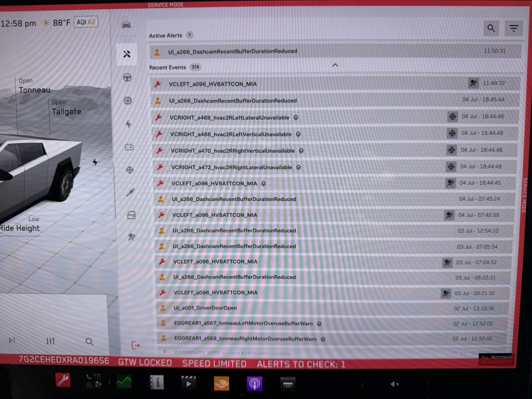The width and height of the screenshot is (532, 399).
Task: Open HVBATTCON_MIA event from 03 Jul 06:21:32
Action: (x=333, y=293)
